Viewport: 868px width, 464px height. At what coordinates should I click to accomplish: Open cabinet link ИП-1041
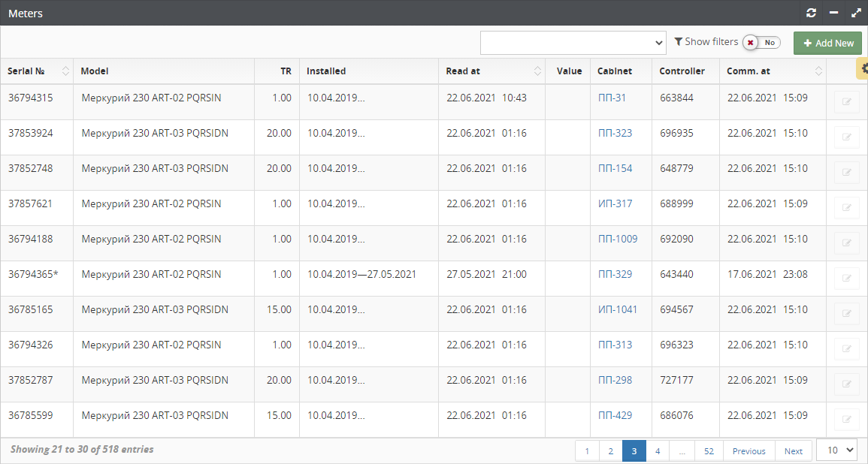[x=617, y=309]
